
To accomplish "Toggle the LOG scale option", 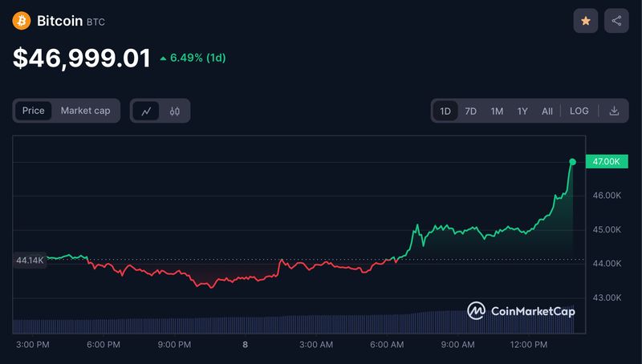I will tap(579, 111).
